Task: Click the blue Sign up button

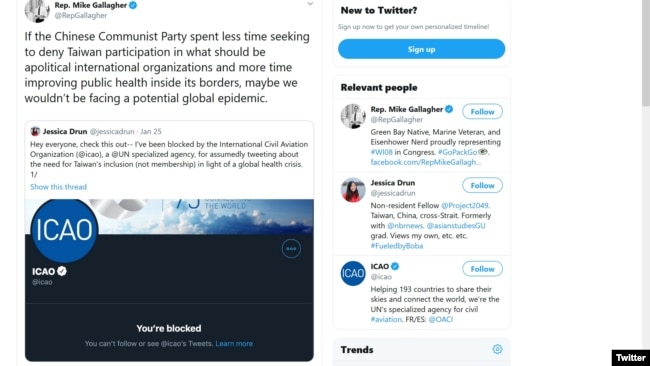Action: coord(422,49)
